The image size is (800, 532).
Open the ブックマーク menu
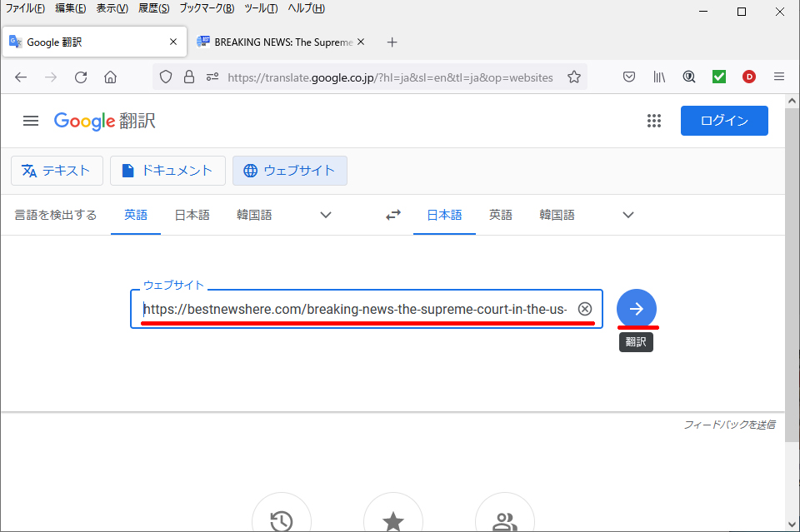[207, 8]
